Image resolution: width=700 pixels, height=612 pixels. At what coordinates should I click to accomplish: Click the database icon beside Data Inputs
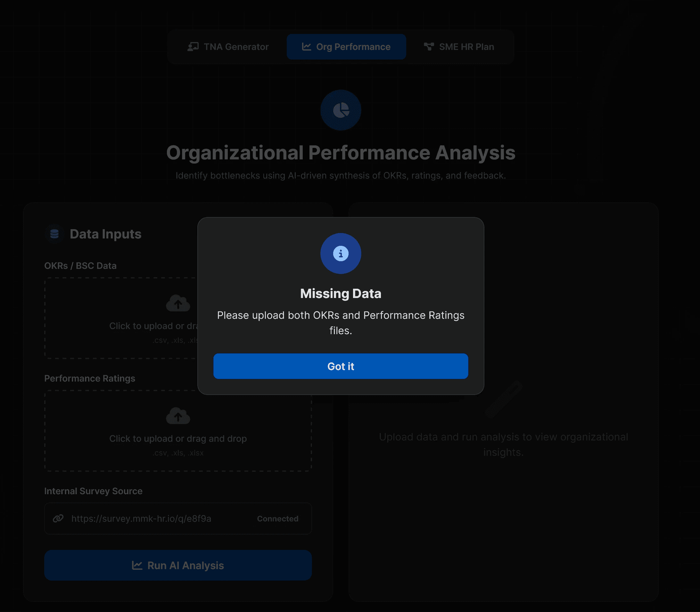[x=54, y=234]
